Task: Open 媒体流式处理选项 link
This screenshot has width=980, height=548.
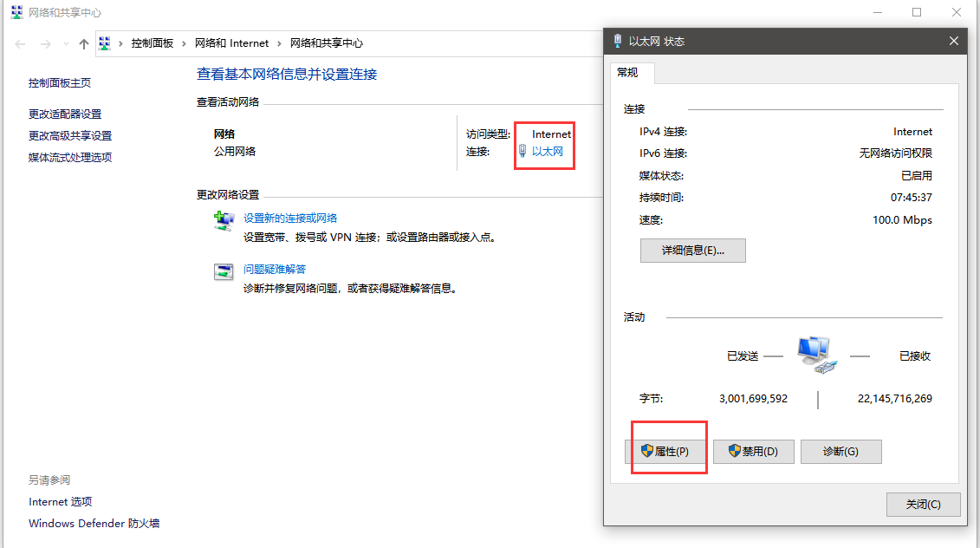Action: pyautogui.click(x=70, y=157)
